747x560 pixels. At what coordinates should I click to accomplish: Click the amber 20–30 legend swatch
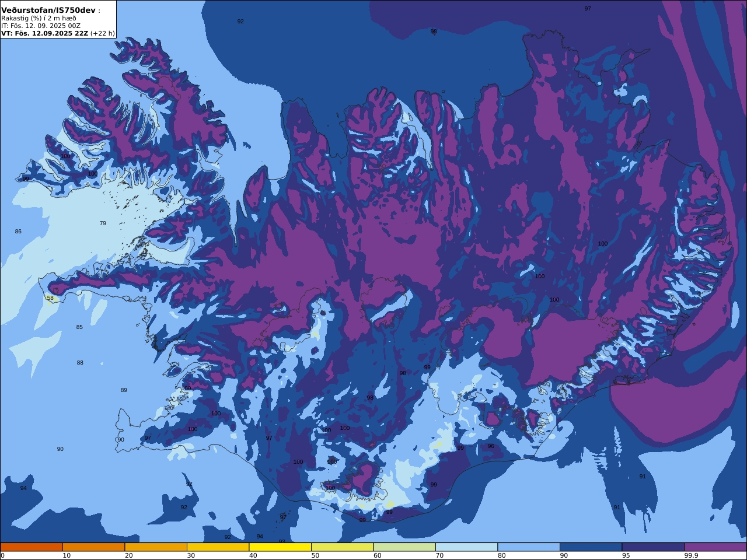pyautogui.click(x=156, y=547)
